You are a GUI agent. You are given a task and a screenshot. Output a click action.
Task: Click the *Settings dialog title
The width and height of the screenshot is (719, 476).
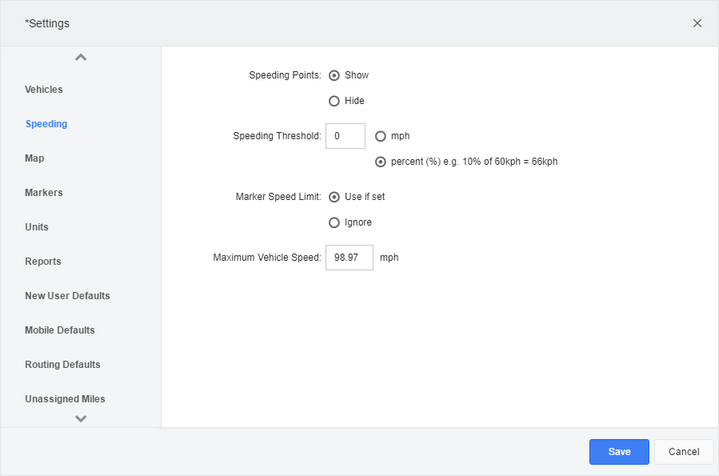tap(47, 23)
